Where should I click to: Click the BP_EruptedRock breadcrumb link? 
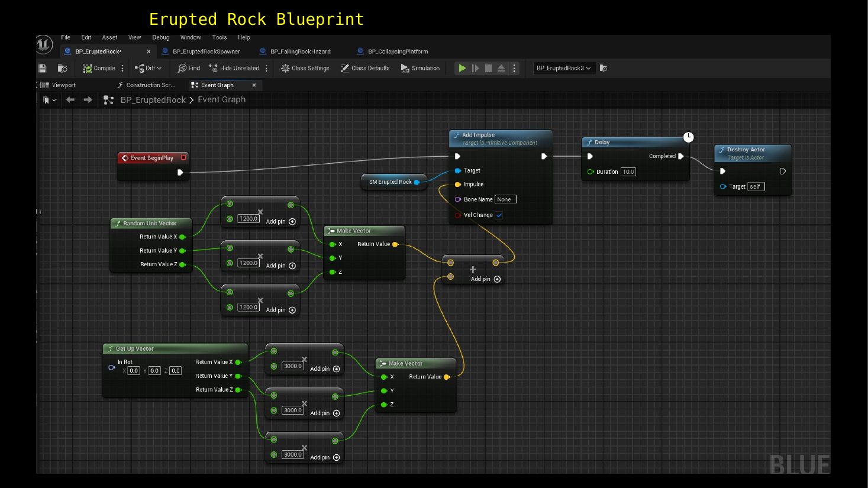click(x=153, y=100)
